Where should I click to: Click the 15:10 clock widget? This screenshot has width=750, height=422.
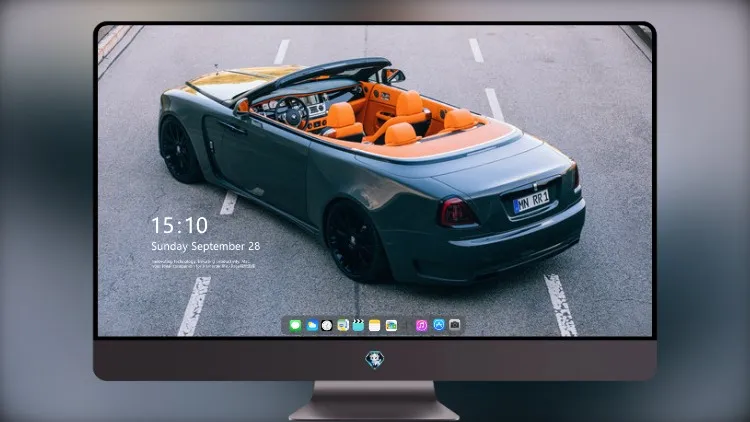[179, 225]
